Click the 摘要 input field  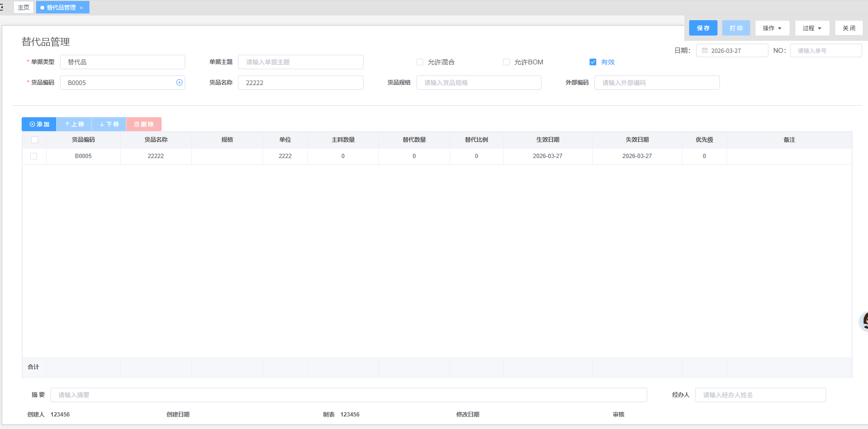point(348,395)
